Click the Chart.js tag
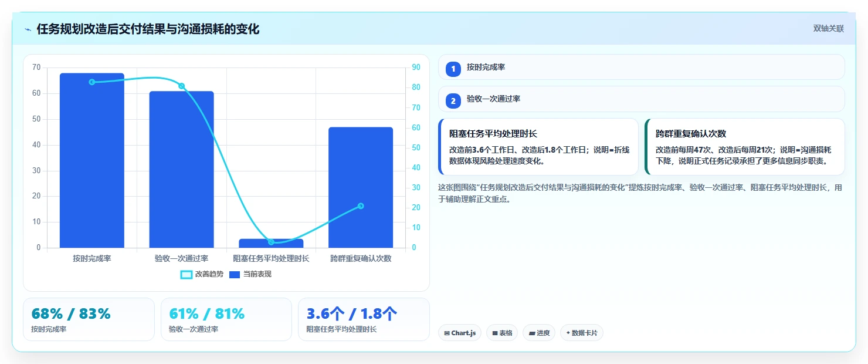Screen dimensions: 868x364 [x=460, y=333]
